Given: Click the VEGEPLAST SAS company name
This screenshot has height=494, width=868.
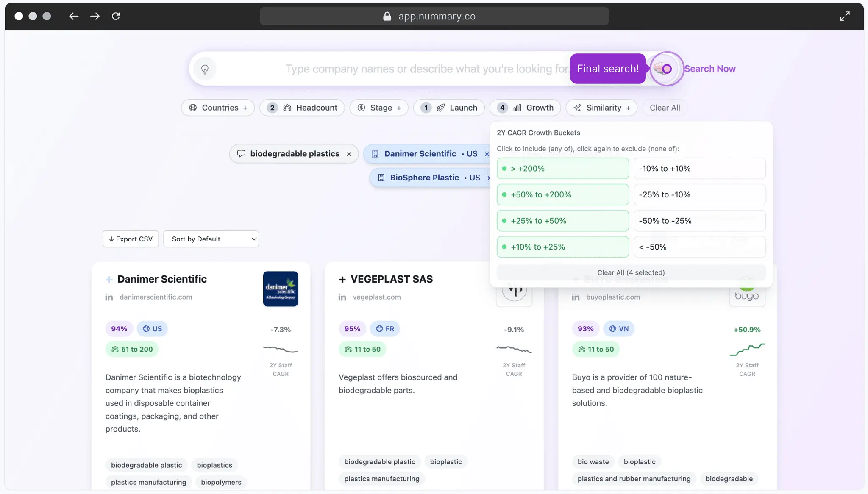Looking at the screenshot, I should (392, 279).
